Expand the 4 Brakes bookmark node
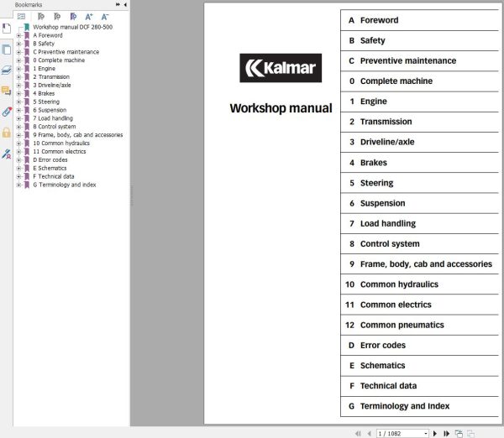This screenshot has height=438, width=504. tap(18, 93)
